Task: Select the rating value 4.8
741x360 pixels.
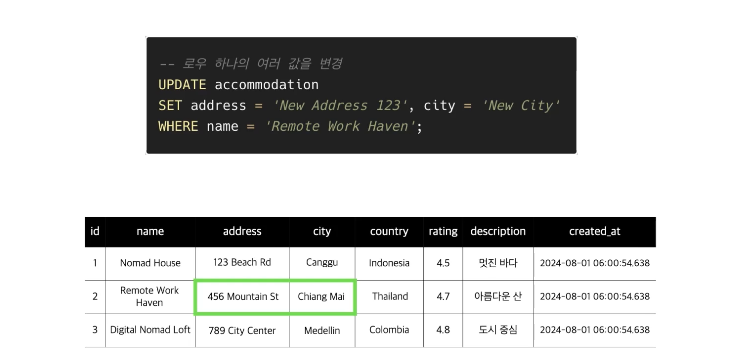Action: click(x=443, y=330)
